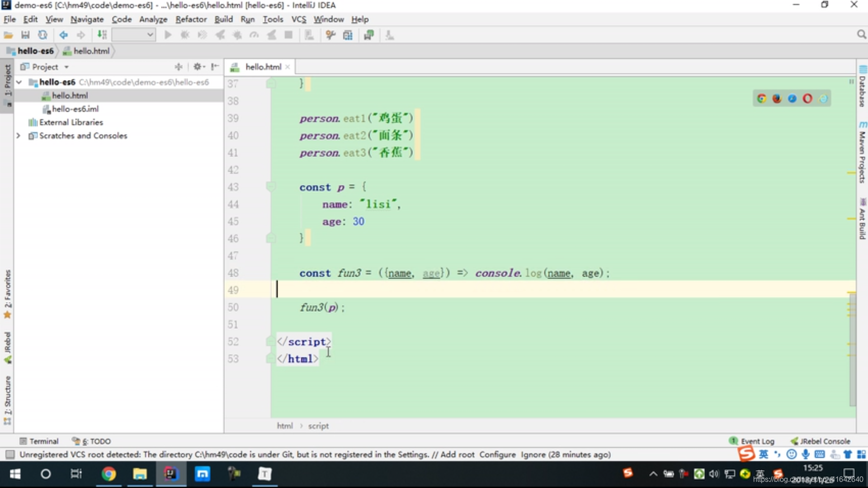
Task: Open the Tools menu
Action: coord(273,19)
